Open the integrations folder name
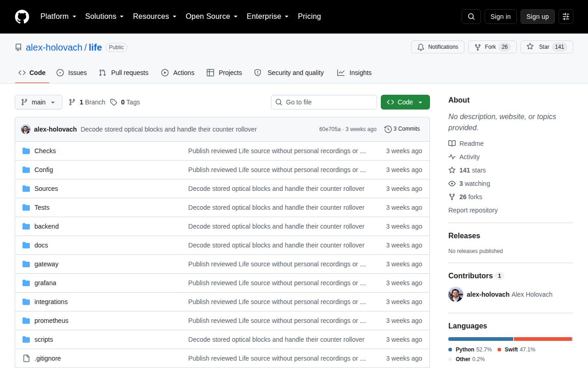Viewport: 588px width, 368px height. pyautogui.click(x=51, y=302)
